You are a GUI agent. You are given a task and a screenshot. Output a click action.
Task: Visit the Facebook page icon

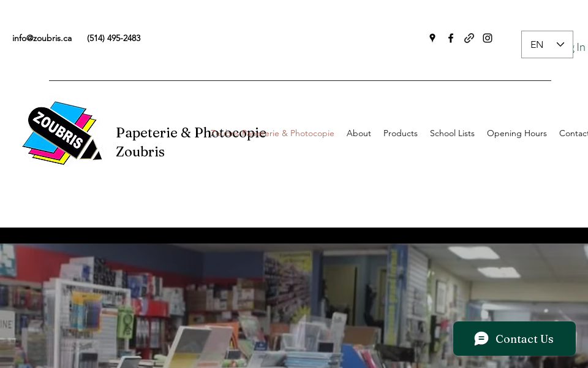[x=451, y=38]
